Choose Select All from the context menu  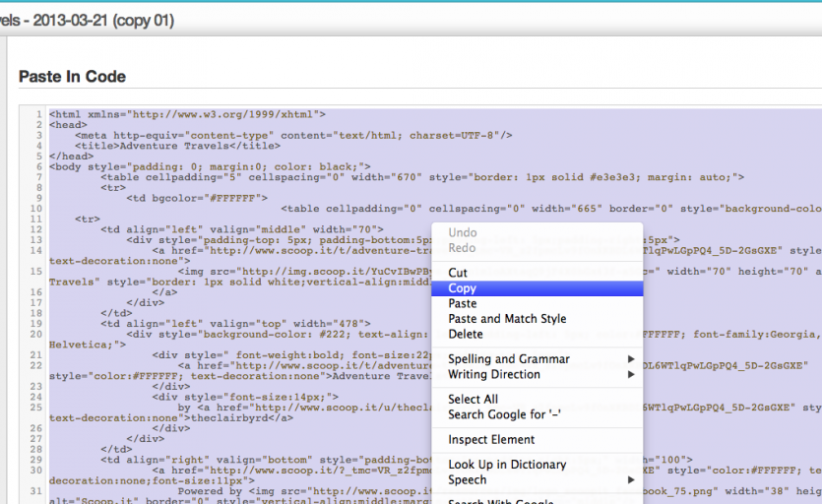coord(473,399)
